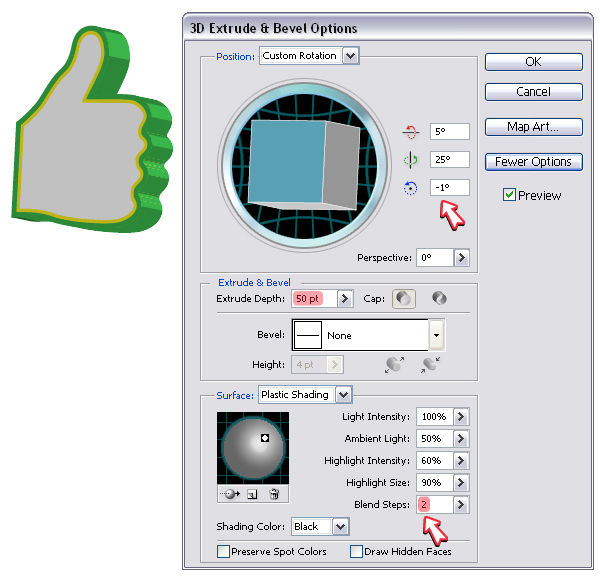Click the bevel Height field 4 pt
Image resolution: width=600 pixels, height=580 pixels.
click(x=310, y=365)
